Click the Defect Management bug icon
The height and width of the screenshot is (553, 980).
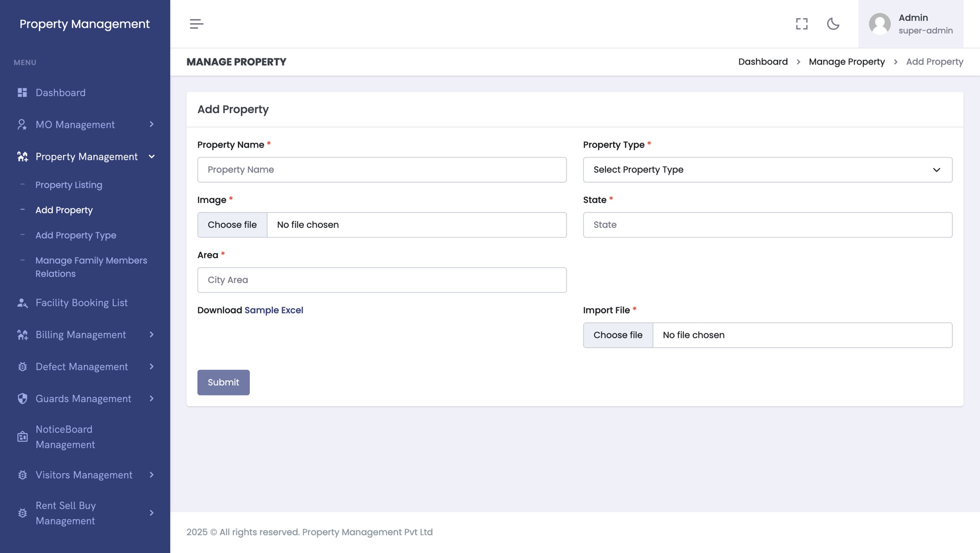coord(22,367)
